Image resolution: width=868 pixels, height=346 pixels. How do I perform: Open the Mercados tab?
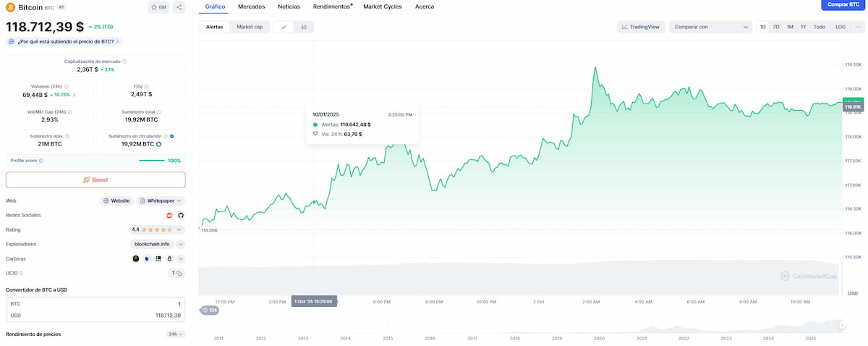251,7
